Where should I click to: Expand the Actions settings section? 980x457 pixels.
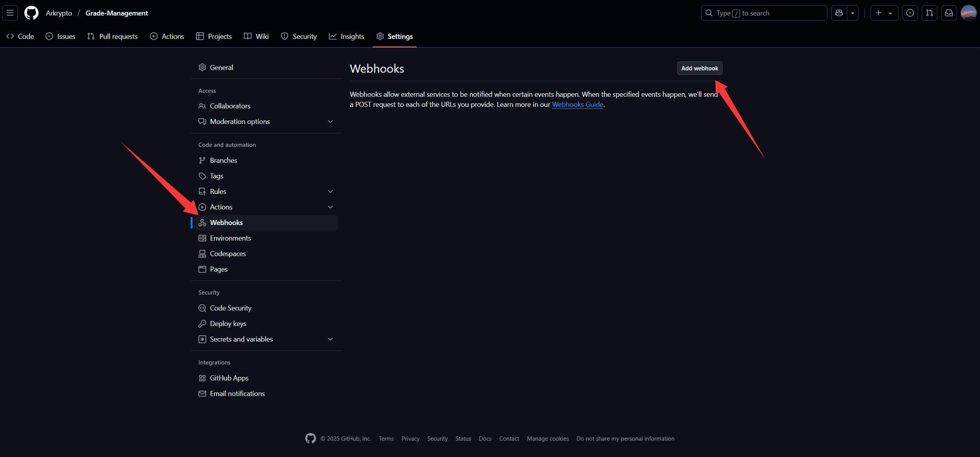(330, 207)
